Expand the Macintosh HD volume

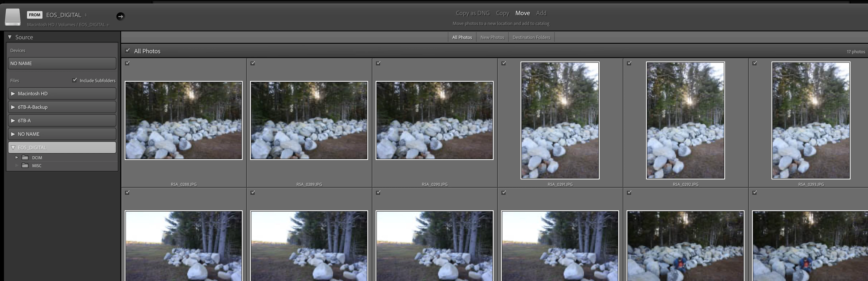click(x=13, y=93)
